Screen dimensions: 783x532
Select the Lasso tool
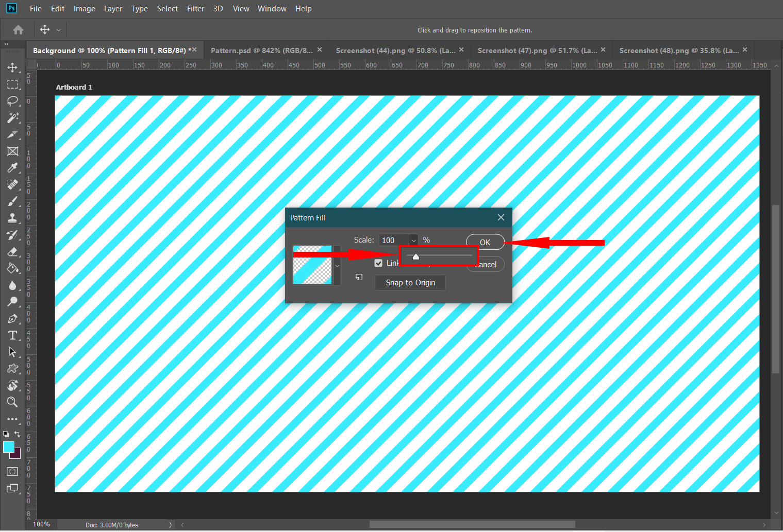click(x=12, y=101)
